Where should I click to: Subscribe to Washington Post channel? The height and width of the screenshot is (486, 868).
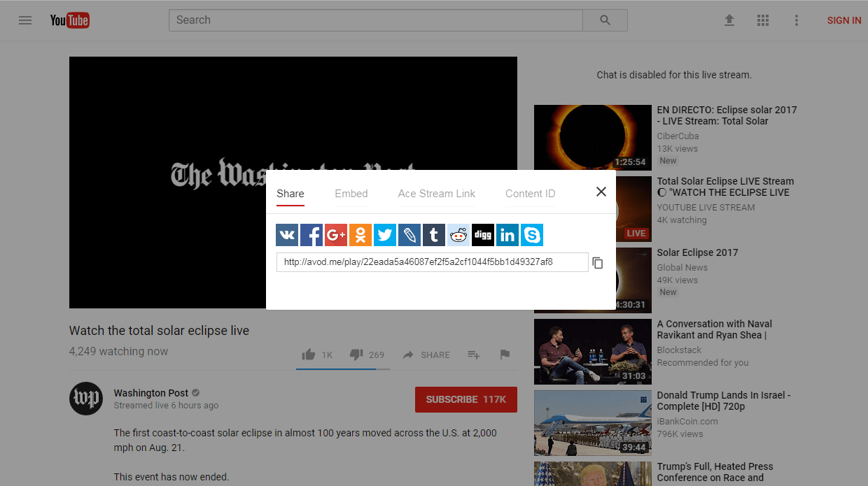pos(466,399)
